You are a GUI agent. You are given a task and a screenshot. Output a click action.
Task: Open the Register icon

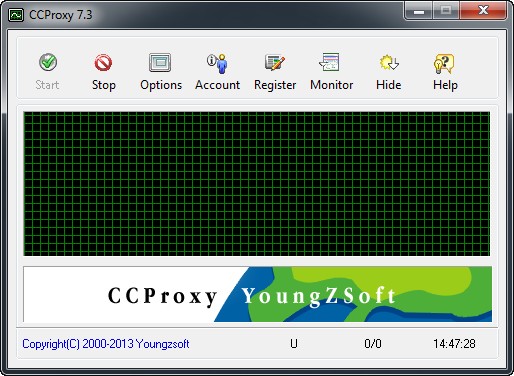(275, 62)
